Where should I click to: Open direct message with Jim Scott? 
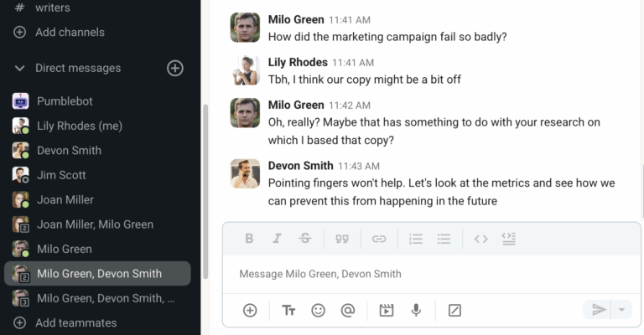[61, 175]
